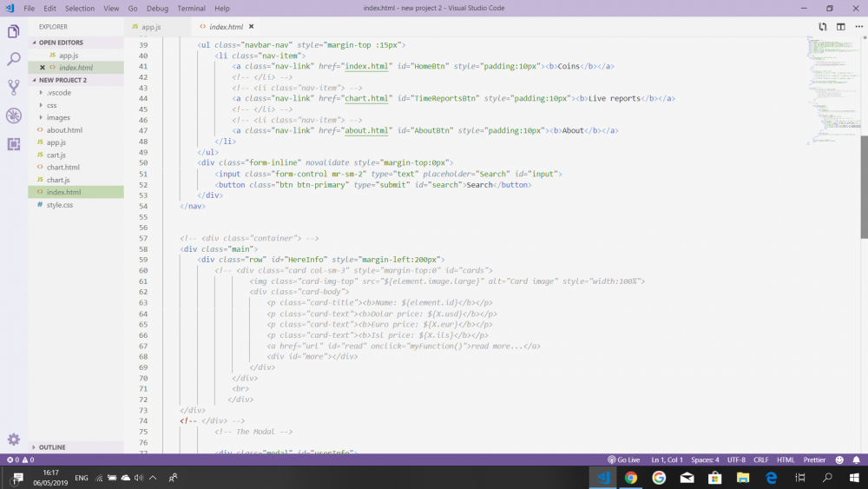Split the editor to the right
Screen dimensions: 868x489
[841, 27]
